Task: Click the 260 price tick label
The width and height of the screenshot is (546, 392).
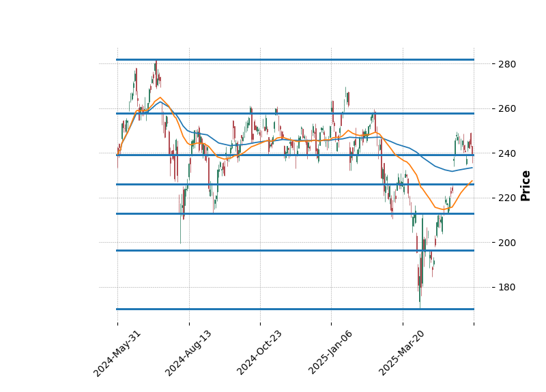Action: 506,108
